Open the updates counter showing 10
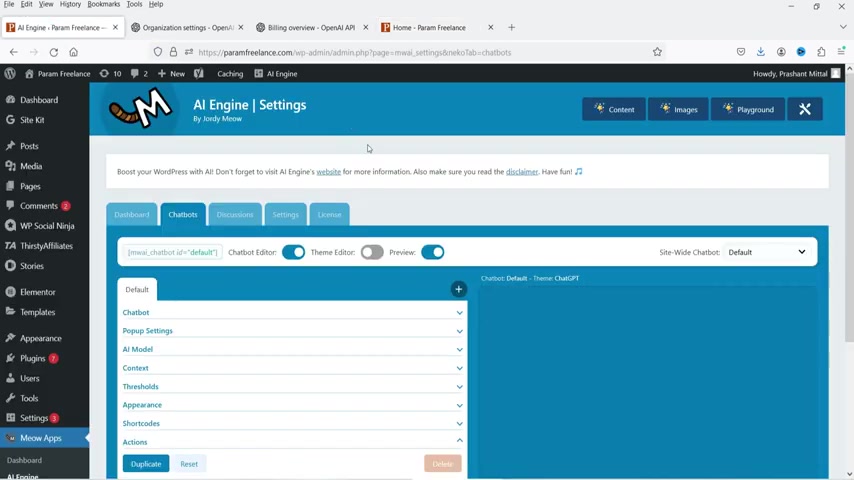Image resolution: width=854 pixels, height=480 pixels. (x=111, y=74)
